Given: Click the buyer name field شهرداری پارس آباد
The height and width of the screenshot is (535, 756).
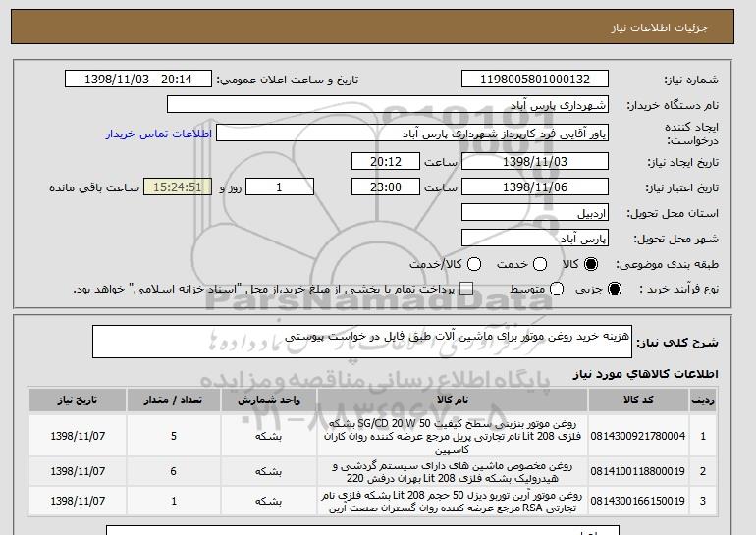Looking at the screenshot, I should [388, 105].
